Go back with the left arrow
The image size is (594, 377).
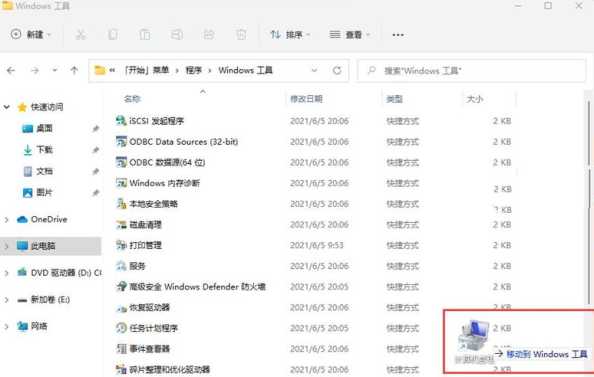point(11,70)
